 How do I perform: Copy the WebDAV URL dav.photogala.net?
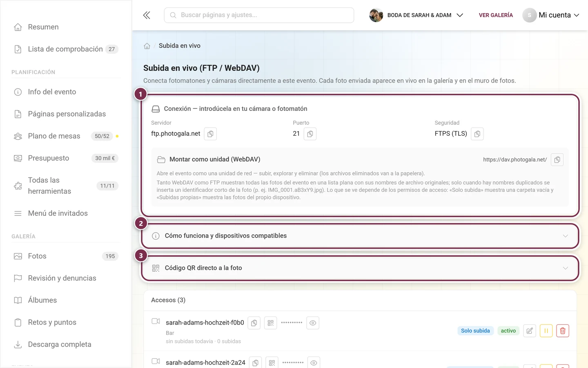point(557,159)
